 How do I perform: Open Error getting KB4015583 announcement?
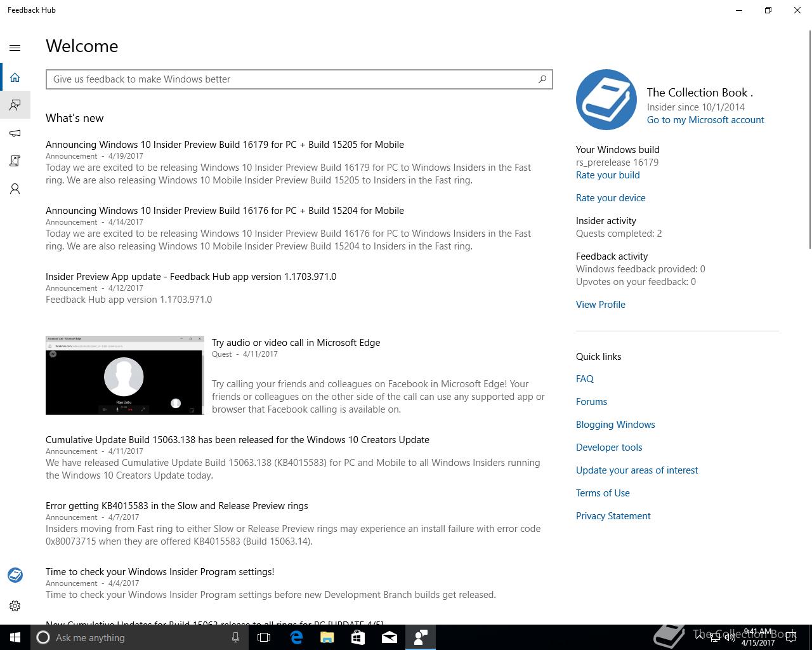[177, 506]
